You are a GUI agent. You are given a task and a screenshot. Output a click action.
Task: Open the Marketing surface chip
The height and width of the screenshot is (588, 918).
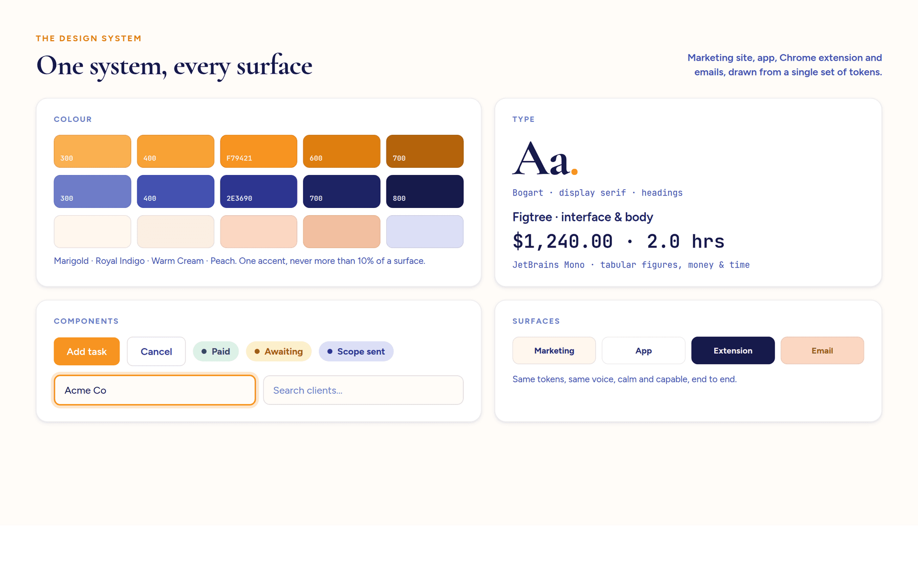click(554, 350)
